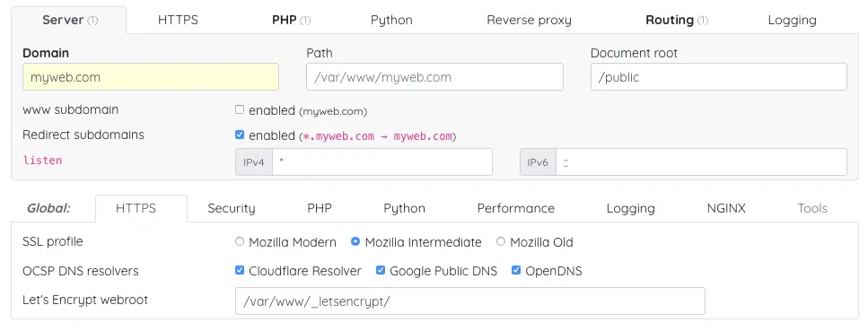
Task: Click the IPv6 listen address field
Action: 701,162
